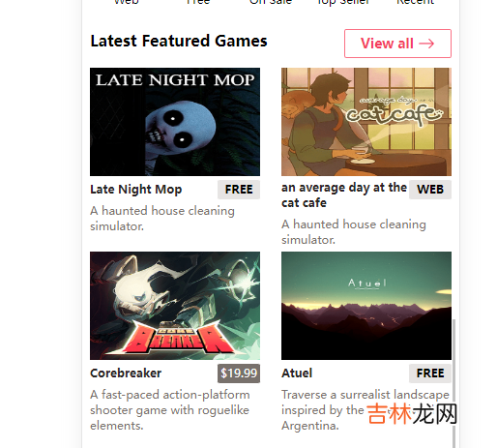Click the Late Night Mop title link
Screen dimensions: 497x448
135,190
